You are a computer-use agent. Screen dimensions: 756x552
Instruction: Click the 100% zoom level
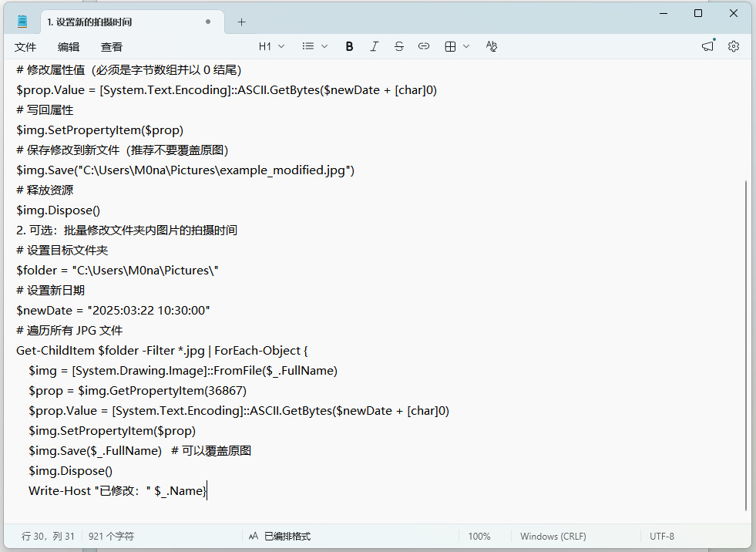click(x=479, y=536)
